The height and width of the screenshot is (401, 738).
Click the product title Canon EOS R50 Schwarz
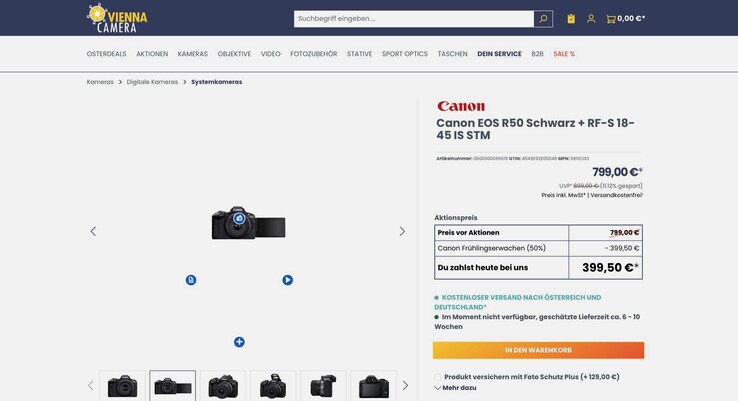[535, 129]
